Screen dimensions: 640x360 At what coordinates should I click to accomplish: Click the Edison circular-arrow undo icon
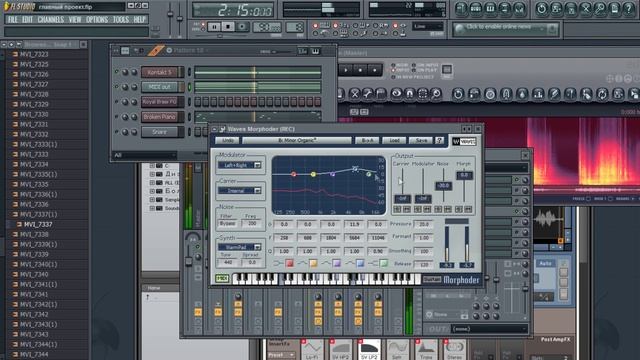coord(458,94)
